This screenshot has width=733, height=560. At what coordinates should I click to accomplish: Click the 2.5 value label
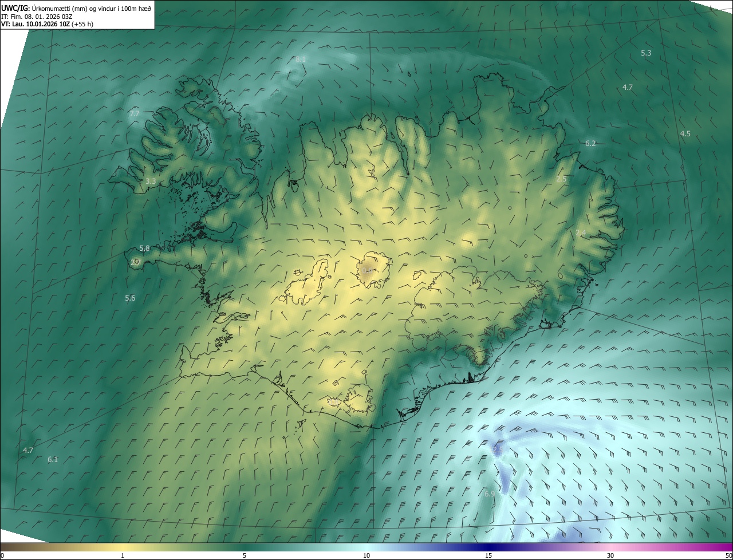click(x=561, y=179)
